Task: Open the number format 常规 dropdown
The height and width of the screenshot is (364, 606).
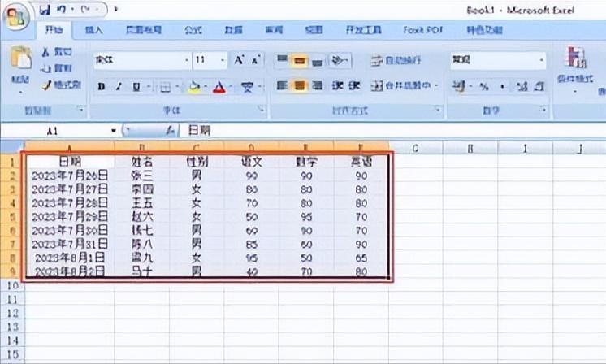Action: 541,60
